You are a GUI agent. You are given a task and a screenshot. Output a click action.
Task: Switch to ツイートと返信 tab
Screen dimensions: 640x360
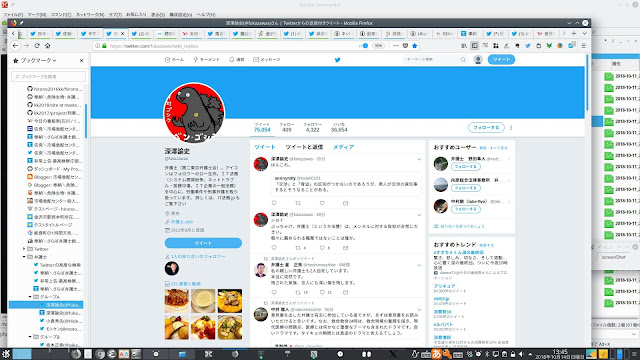[x=304, y=147]
